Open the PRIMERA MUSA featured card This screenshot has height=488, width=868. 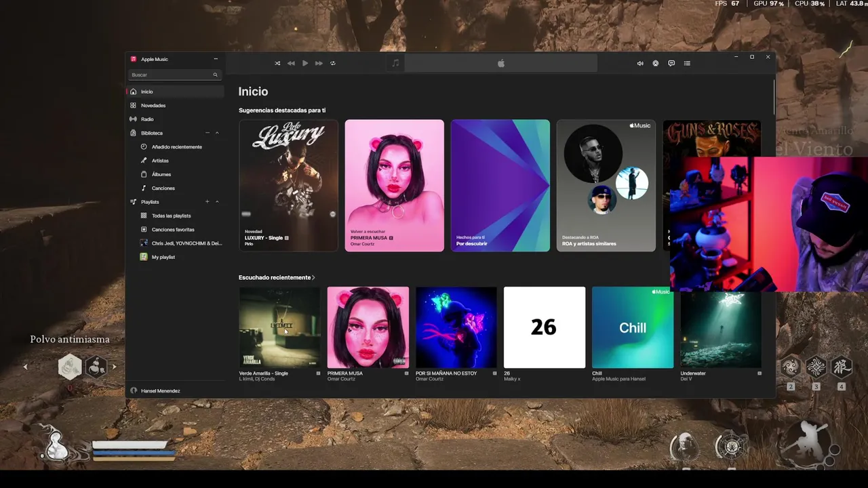[x=394, y=186]
